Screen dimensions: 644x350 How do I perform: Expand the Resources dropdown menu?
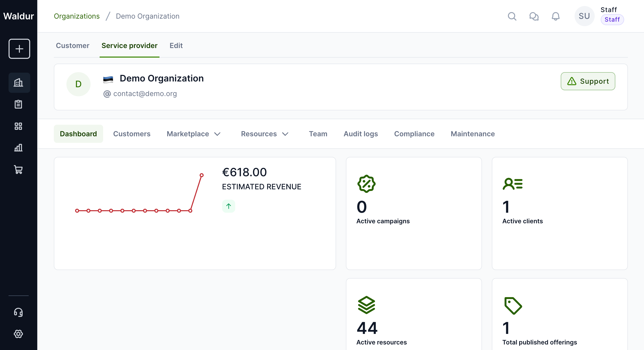click(x=265, y=134)
